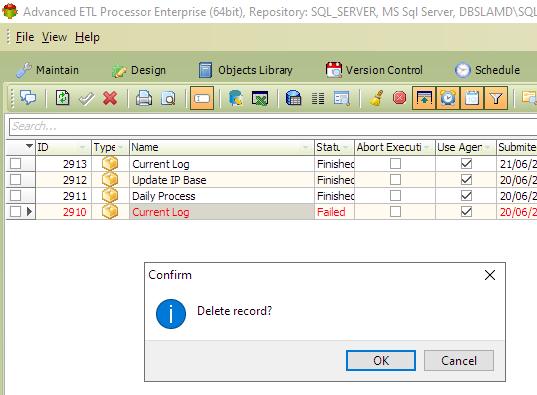
Task: Expand the grid selector dropdown arrow left of ID
Action: pos(29,146)
